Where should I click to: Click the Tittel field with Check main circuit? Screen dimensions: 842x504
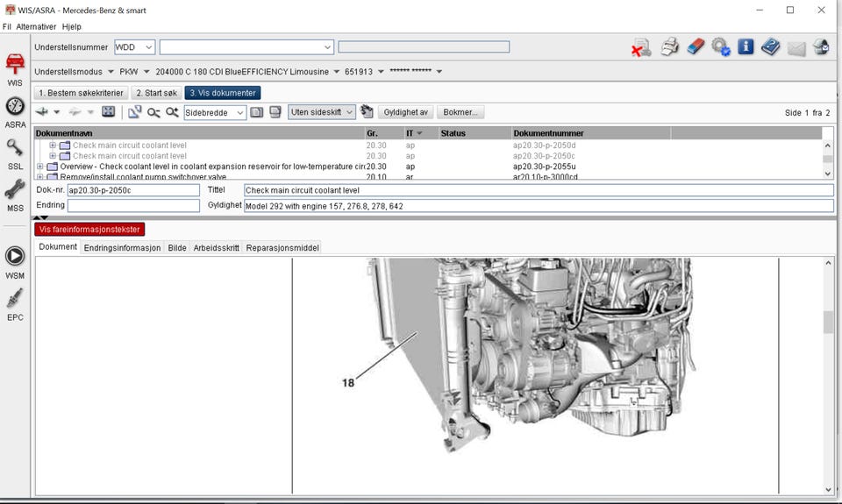(x=539, y=190)
